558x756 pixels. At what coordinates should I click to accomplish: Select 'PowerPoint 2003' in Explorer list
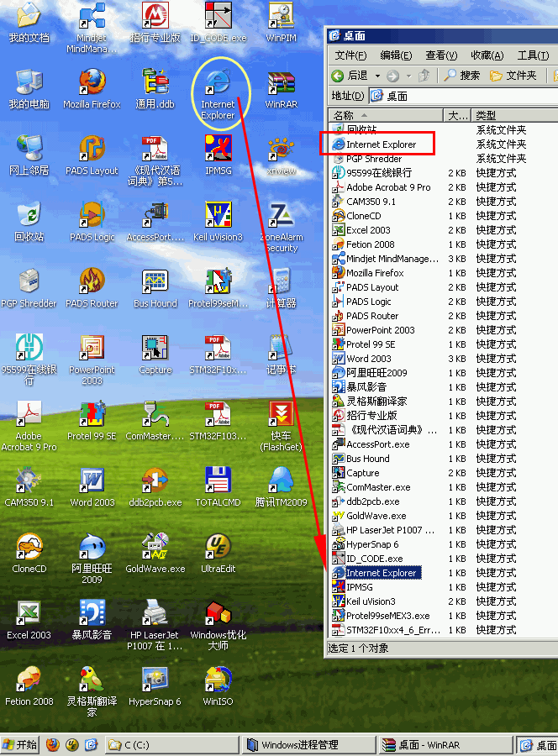(380, 330)
